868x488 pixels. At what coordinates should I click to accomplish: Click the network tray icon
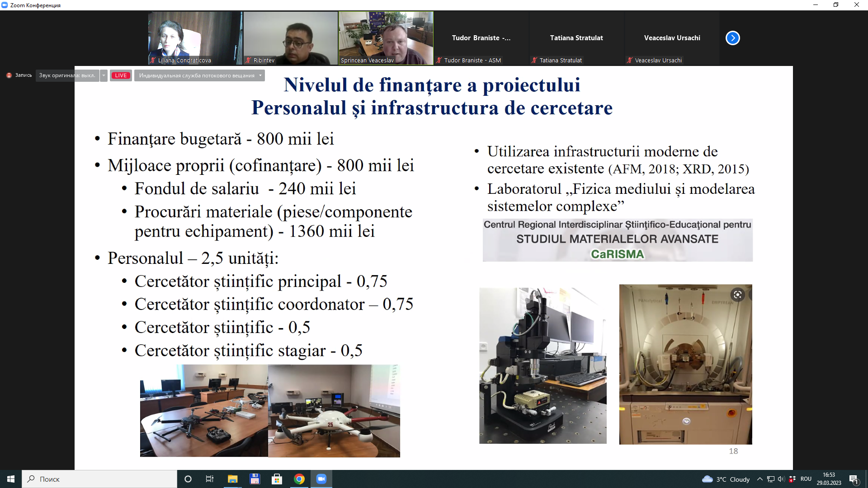coord(770,479)
